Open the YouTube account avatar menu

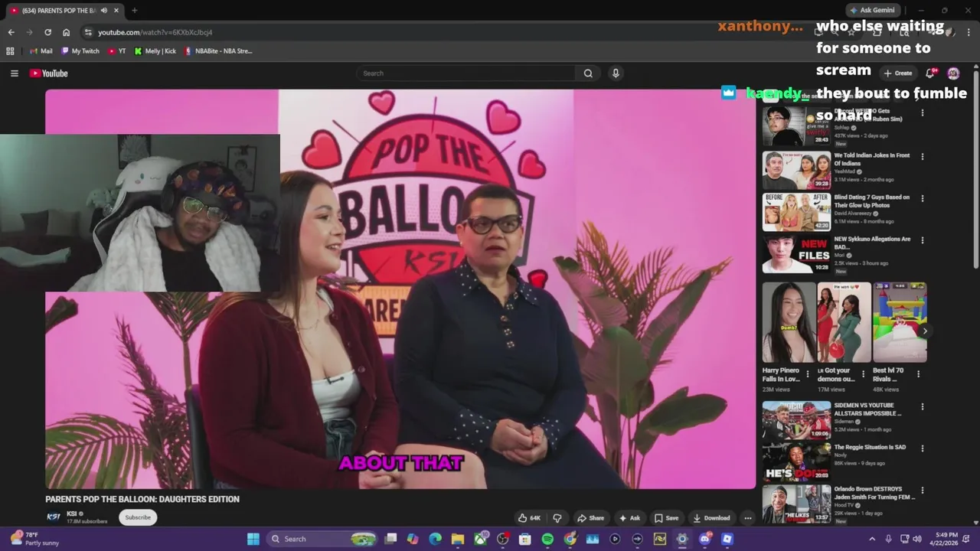pyautogui.click(x=953, y=73)
